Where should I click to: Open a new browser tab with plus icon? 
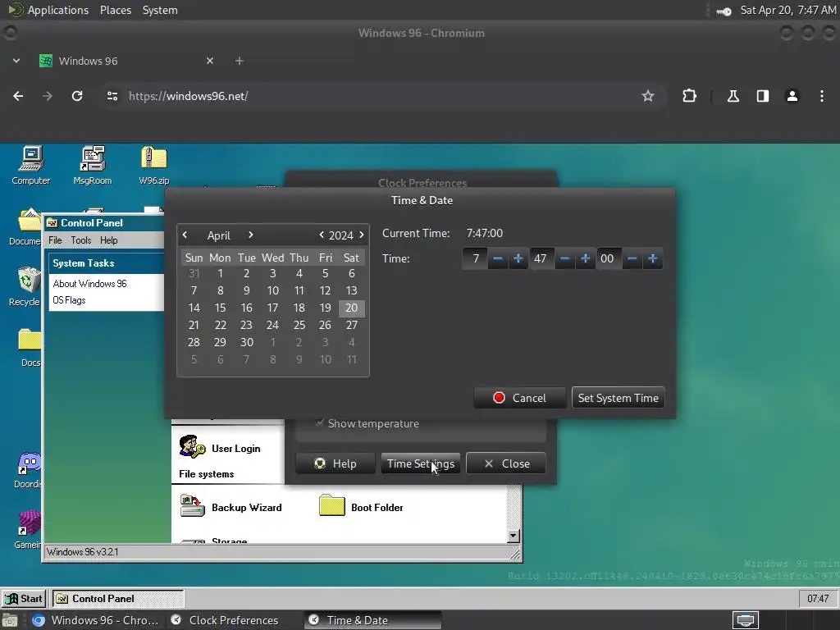coord(240,61)
